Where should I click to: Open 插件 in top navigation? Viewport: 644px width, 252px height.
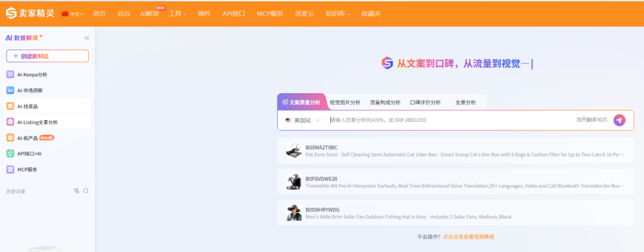(204, 14)
